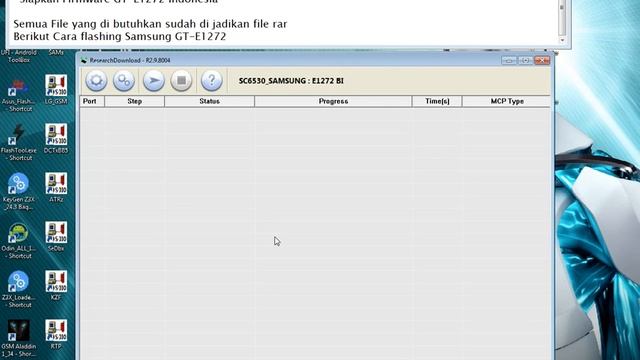Image resolution: width=640 pixels, height=360 pixels.
Task: Open the Z3X_Loader shortcut icon
Action: coord(18,290)
